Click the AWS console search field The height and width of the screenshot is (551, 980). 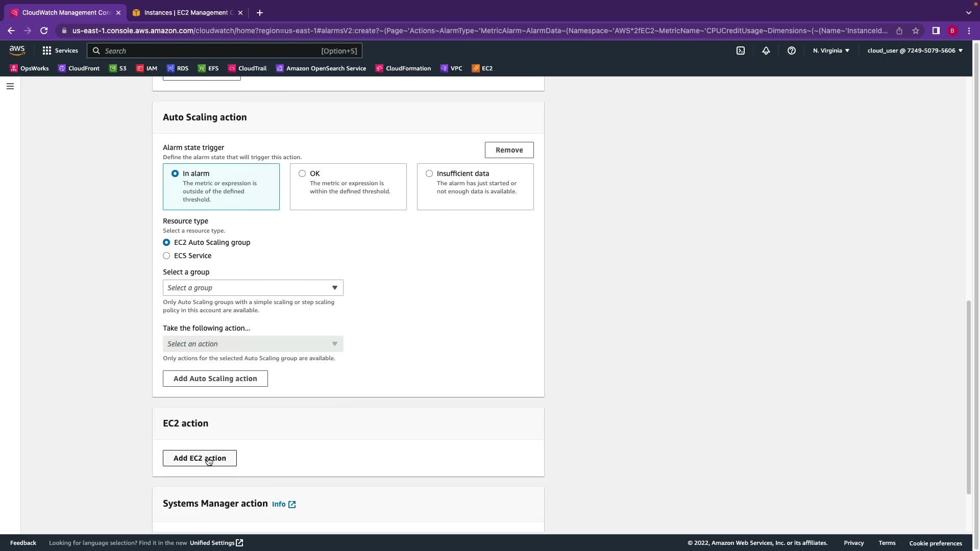225,51
